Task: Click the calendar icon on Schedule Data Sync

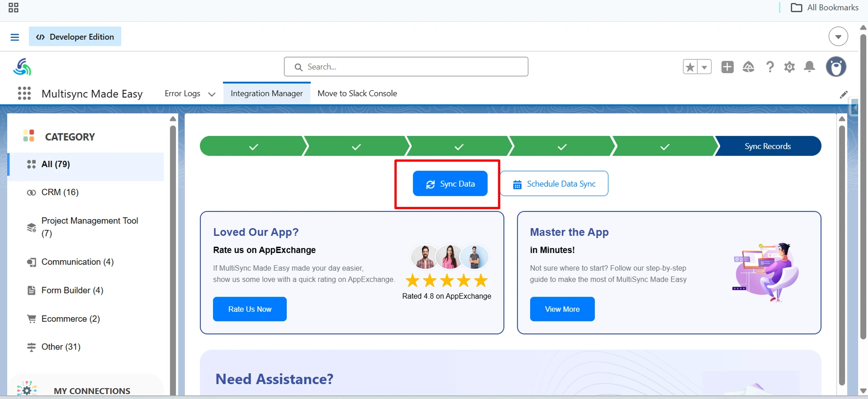Action: click(x=517, y=185)
